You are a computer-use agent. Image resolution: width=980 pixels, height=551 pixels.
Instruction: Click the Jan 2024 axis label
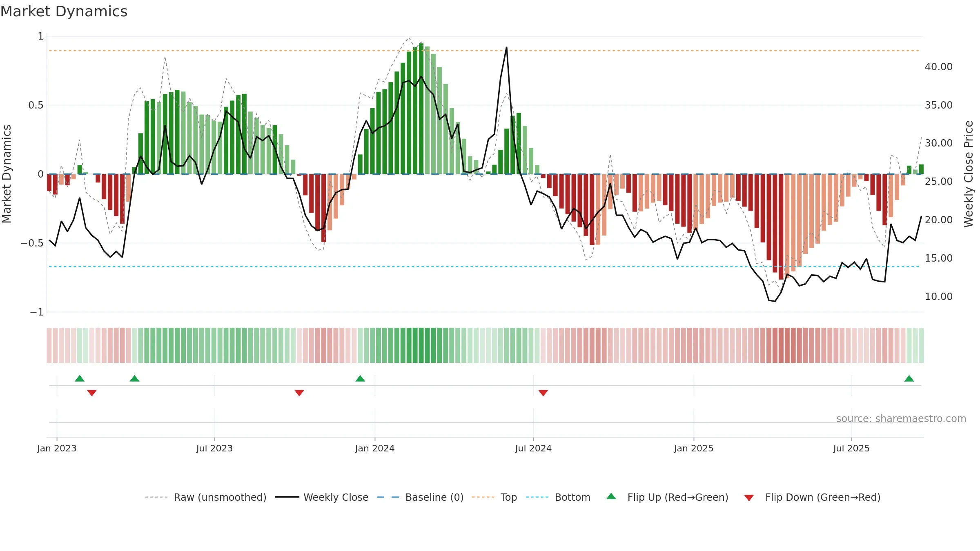pyautogui.click(x=375, y=448)
